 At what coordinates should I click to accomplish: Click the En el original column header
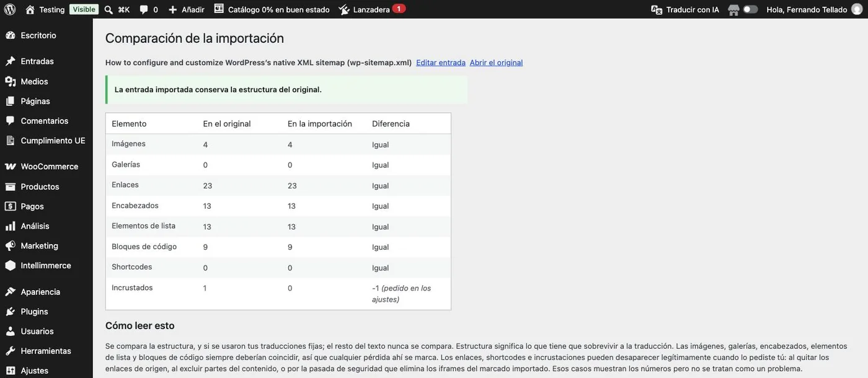[x=227, y=124]
